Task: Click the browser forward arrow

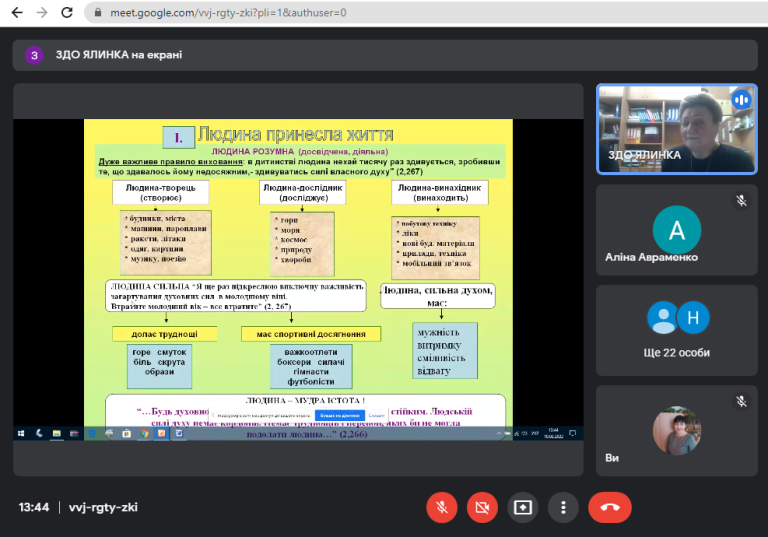Action: 42,12
